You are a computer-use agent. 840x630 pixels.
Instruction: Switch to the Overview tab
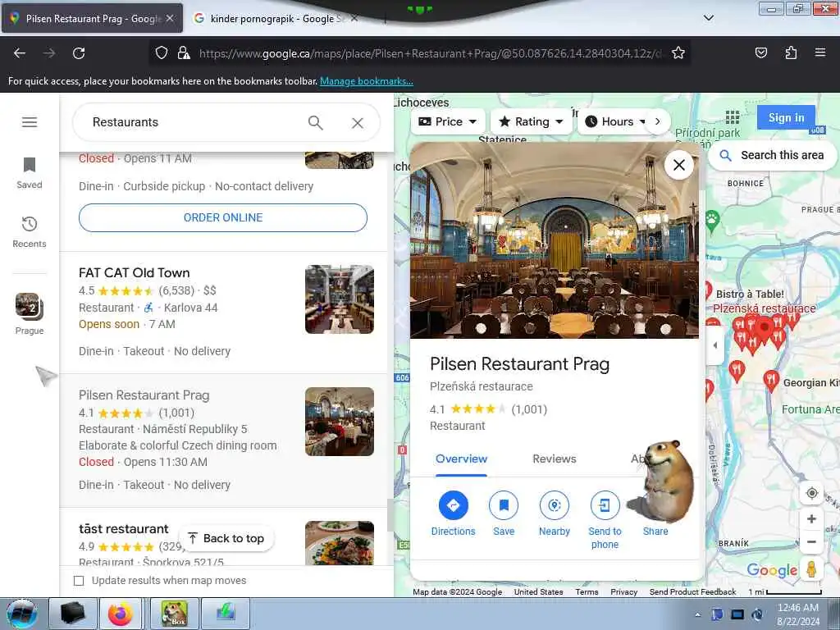click(x=461, y=459)
